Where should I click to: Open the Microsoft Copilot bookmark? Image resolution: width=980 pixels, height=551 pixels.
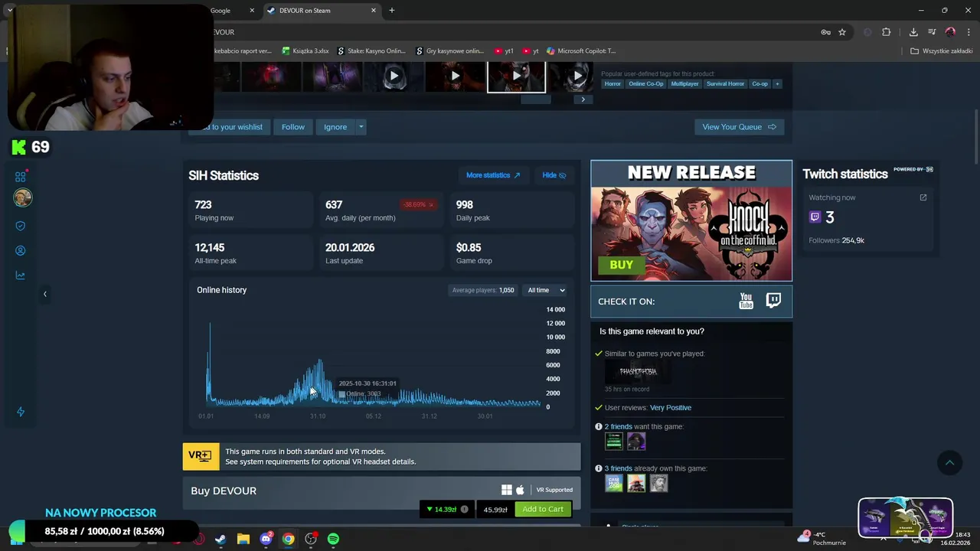(x=580, y=51)
